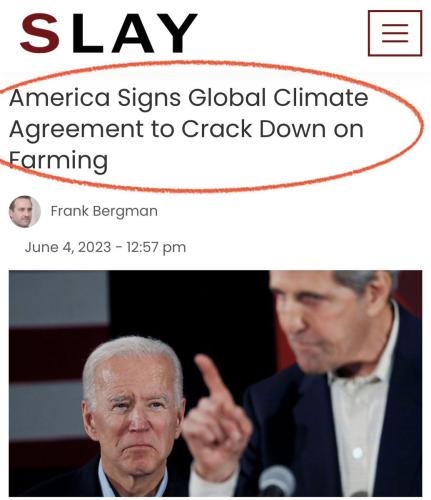This screenshot has width=431, height=500.
Task: Click the word America in the headline
Action: [59, 98]
